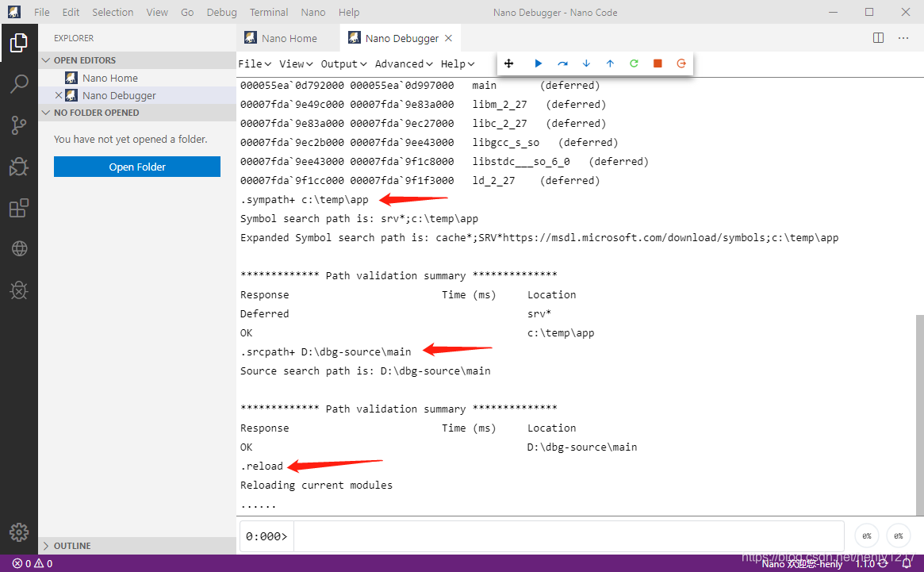This screenshot has width=924, height=572.
Task: Select Nano Debugger in Open Editors
Action: tap(137, 95)
